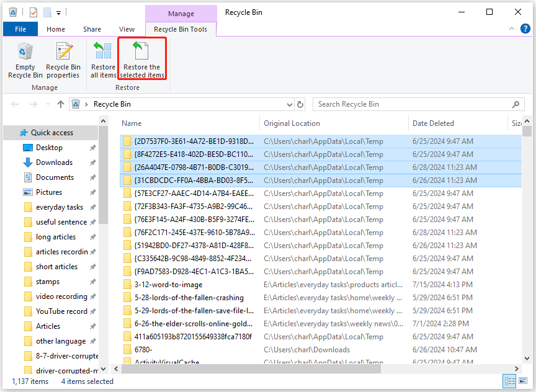536x392 pixels.
Task: Click the search magnifier icon
Action: (516, 104)
